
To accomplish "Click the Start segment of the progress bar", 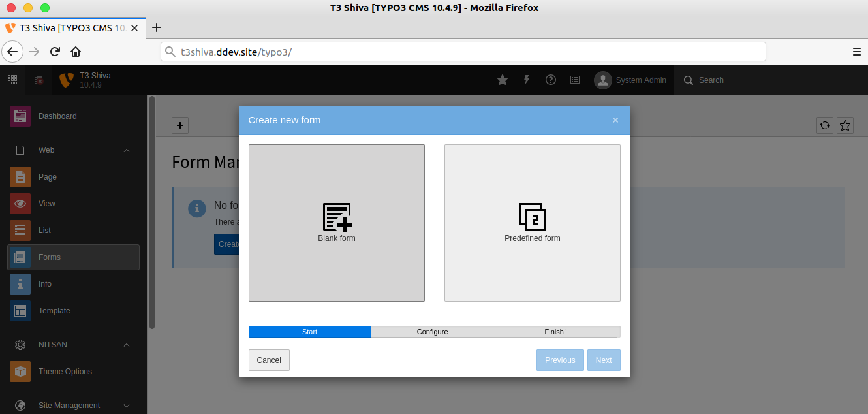I will click(309, 332).
